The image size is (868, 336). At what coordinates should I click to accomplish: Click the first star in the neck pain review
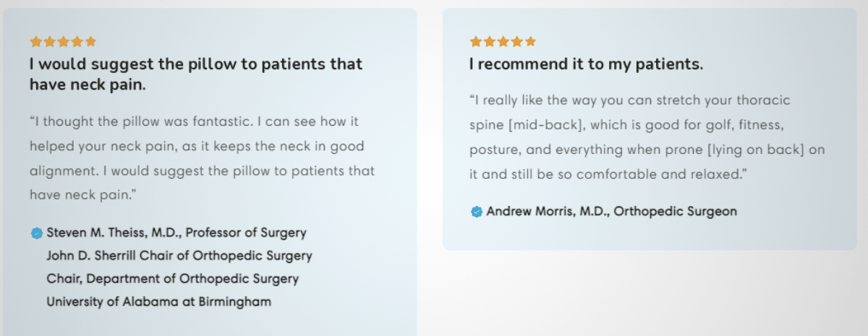(35, 42)
